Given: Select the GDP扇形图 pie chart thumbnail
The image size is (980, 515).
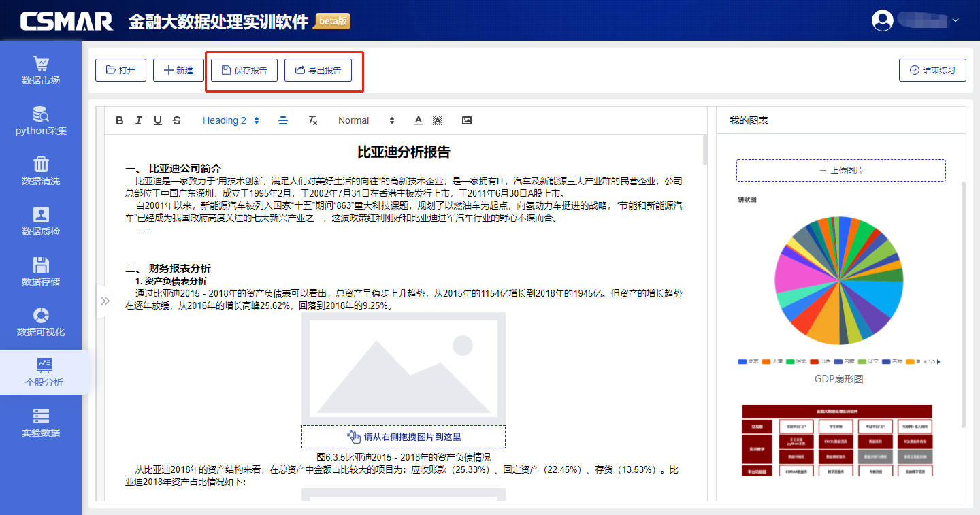Looking at the screenshot, I should tap(838, 281).
